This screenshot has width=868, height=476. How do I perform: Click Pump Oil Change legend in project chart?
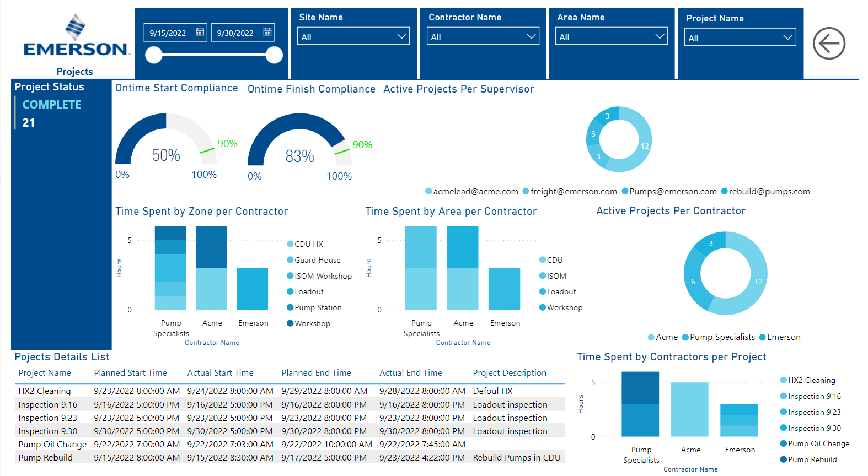click(815, 443)
